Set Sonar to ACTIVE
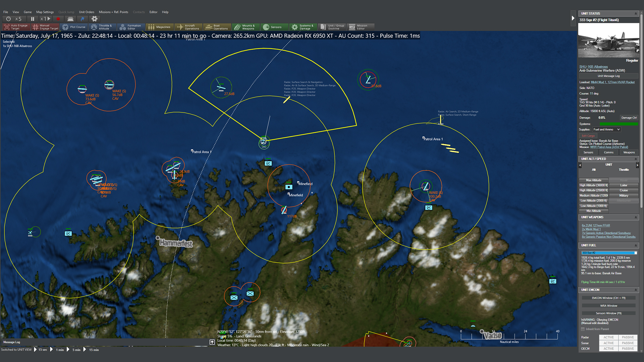 608,343
